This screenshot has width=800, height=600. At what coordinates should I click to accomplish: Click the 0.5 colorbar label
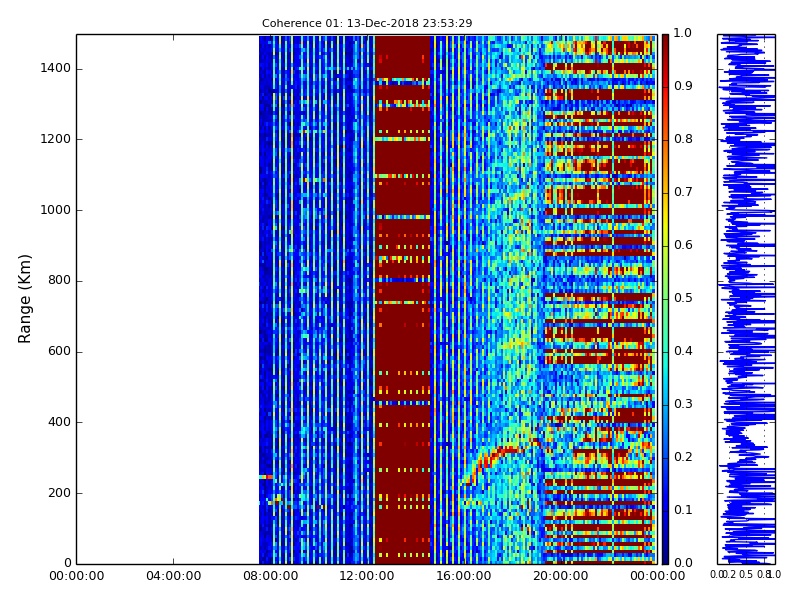coord(683,298)
